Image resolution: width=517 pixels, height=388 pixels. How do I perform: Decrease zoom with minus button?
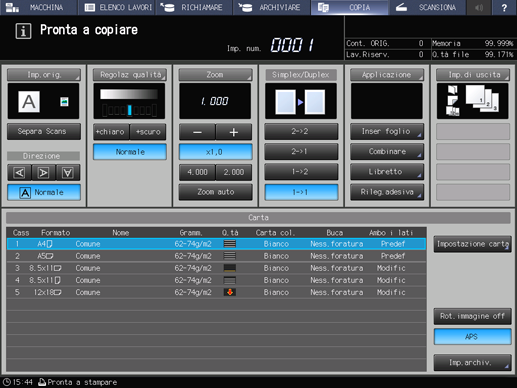coord(197,132)
